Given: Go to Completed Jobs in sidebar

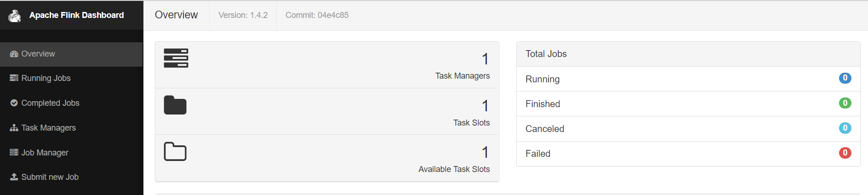Looking at the screenshot, I should (x=50, y=103).
